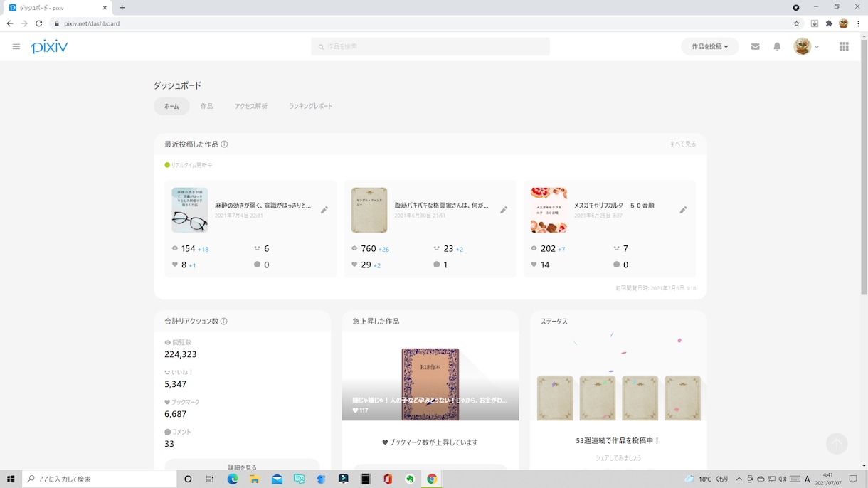Open the Office icon in the taskbar
Viewport: 868px width, 488px height.
(x=387, y=479)
